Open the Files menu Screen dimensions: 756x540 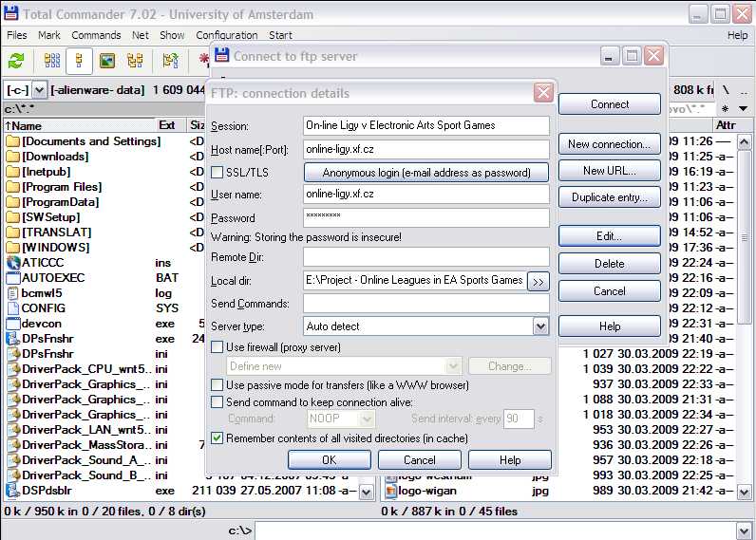[x=17, y=35]
